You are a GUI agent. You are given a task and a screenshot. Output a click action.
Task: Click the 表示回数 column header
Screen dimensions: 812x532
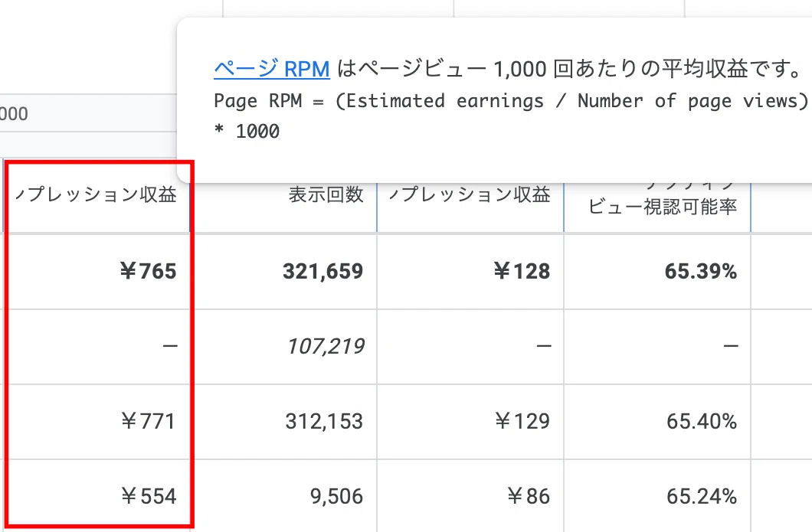point(326,195)
